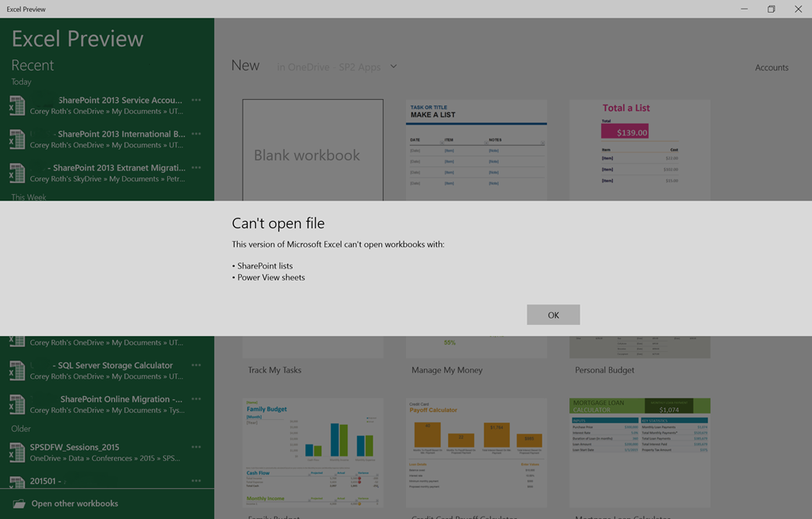Click the New heading above the templates
The image size is (812, 519).
245,65
